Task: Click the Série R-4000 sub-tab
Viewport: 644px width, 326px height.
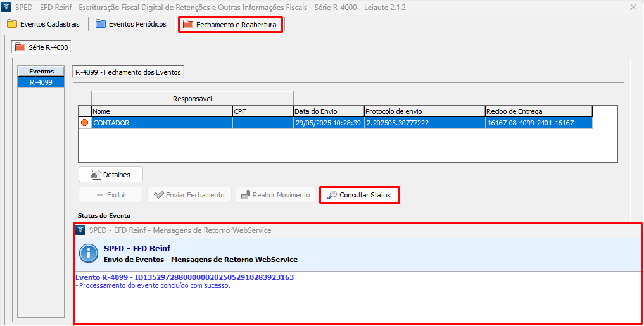Action: pyautogui.click(x=42, y=47)
